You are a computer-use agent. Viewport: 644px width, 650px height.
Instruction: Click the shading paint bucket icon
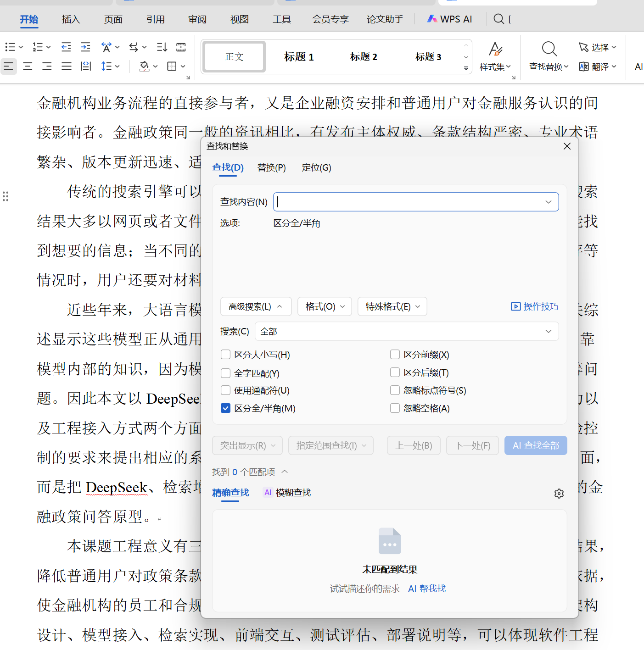(x=144, y=67)
